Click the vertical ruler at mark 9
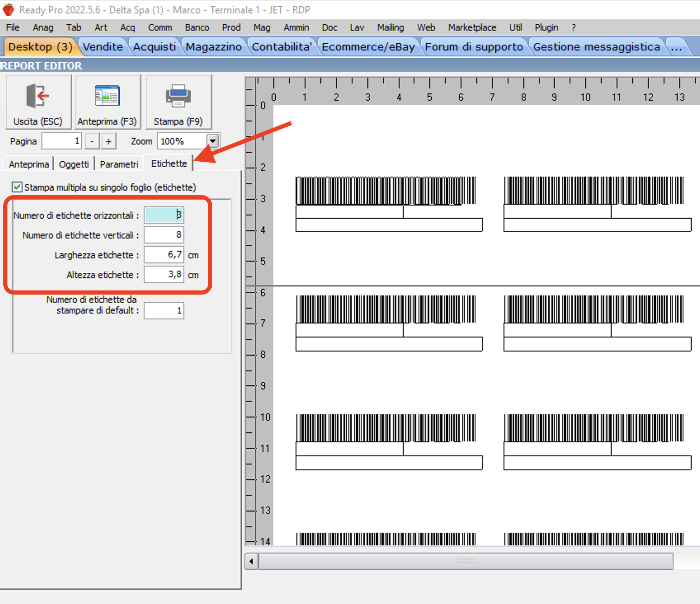This screenshot has width=700, height=604. 263,386
